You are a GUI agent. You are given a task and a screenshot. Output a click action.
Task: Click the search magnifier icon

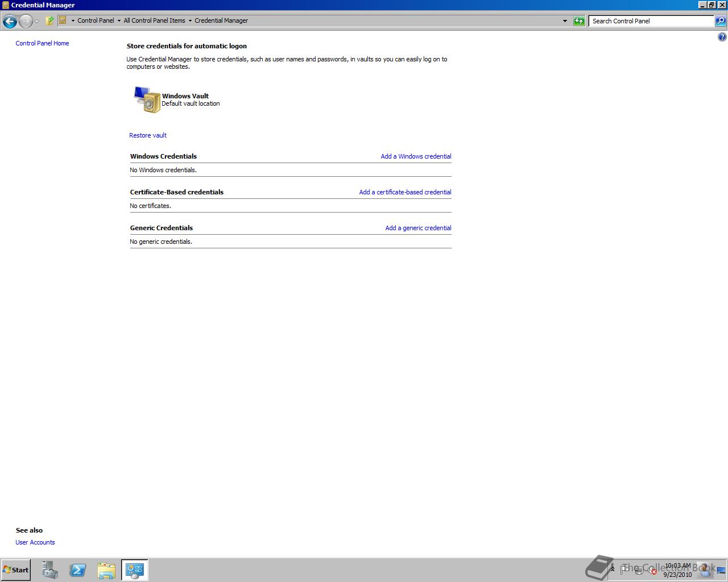pyautogui.click(x=721, y=21)
